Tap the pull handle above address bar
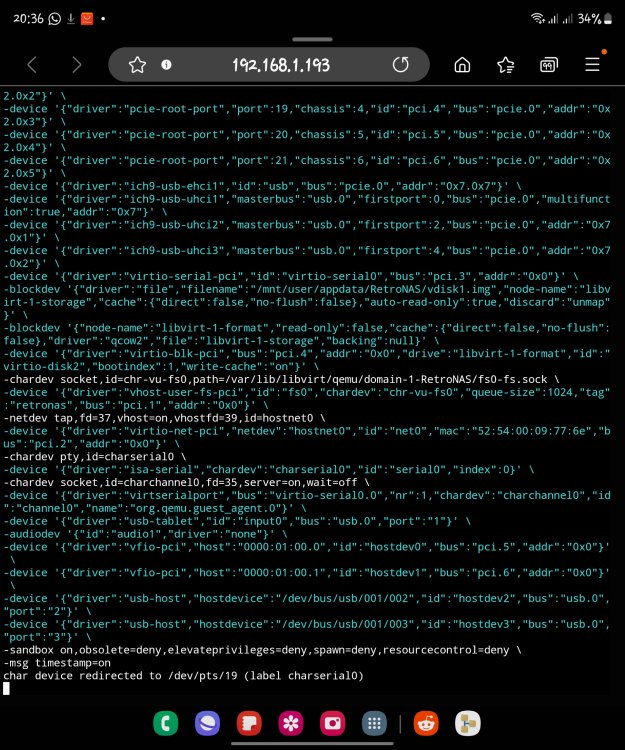 [312, 39]
